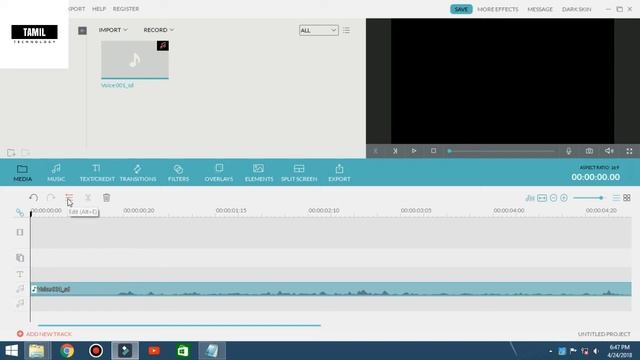Click the audio mixer icon in timeline toolbar
This screenshot has width=640, height=360.
click(530, 198)
